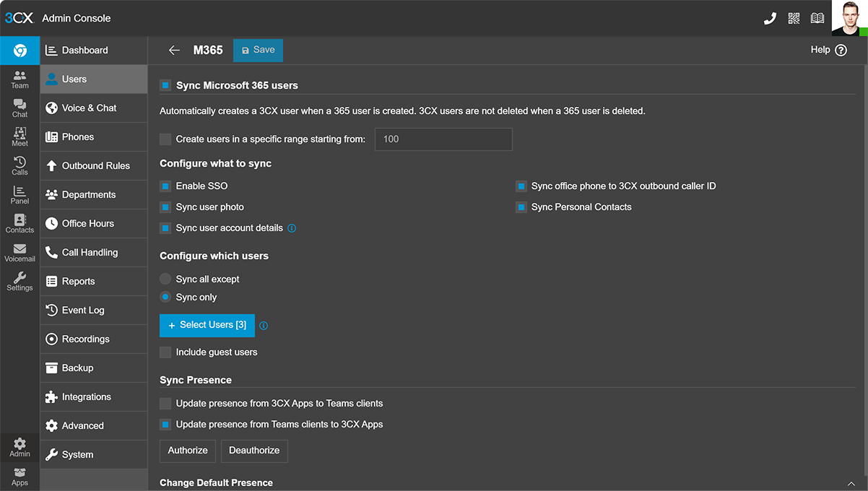
Task: Open the QR code icon
Action: tap(794, 18)
